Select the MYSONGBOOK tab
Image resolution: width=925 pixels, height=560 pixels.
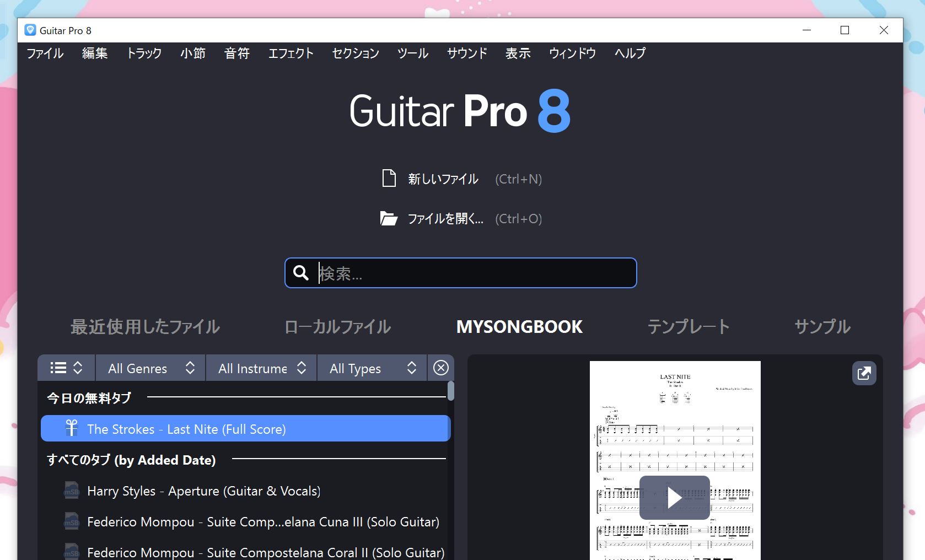519,327
